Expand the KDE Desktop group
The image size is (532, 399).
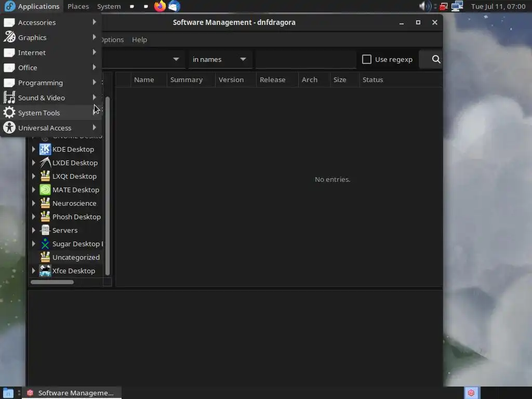[33, 149]
